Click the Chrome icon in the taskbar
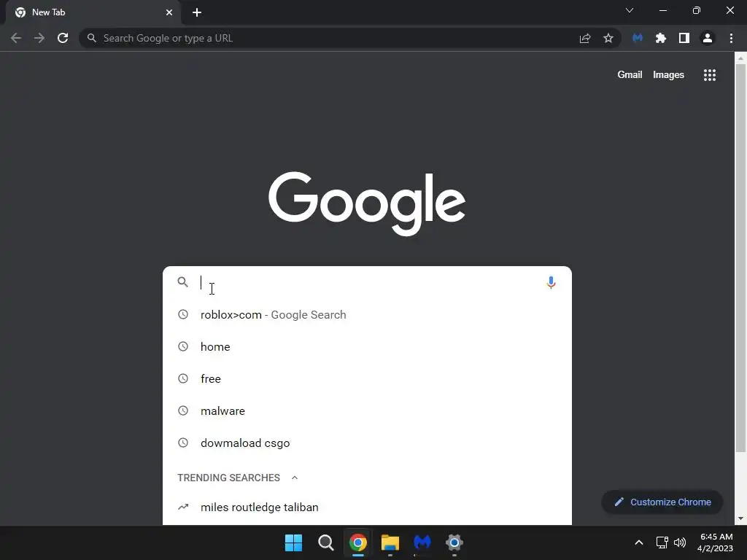Viewport: 747px width, 560px height. tap(357, 542)
